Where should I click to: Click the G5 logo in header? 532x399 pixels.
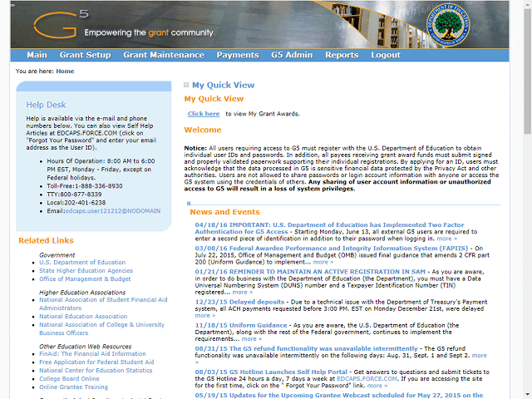[x=61, y=24]
